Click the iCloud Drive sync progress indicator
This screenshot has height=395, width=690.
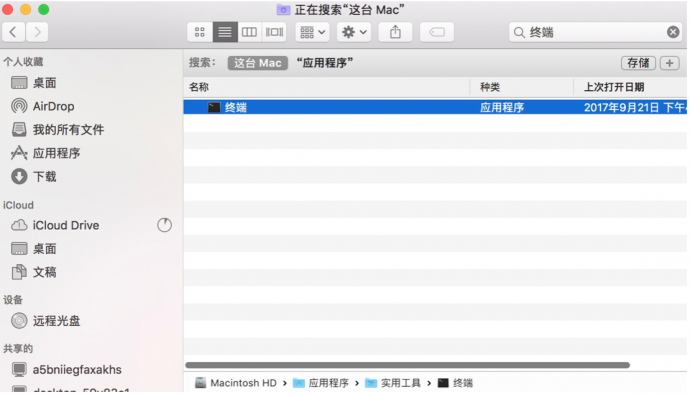[165, 225]
